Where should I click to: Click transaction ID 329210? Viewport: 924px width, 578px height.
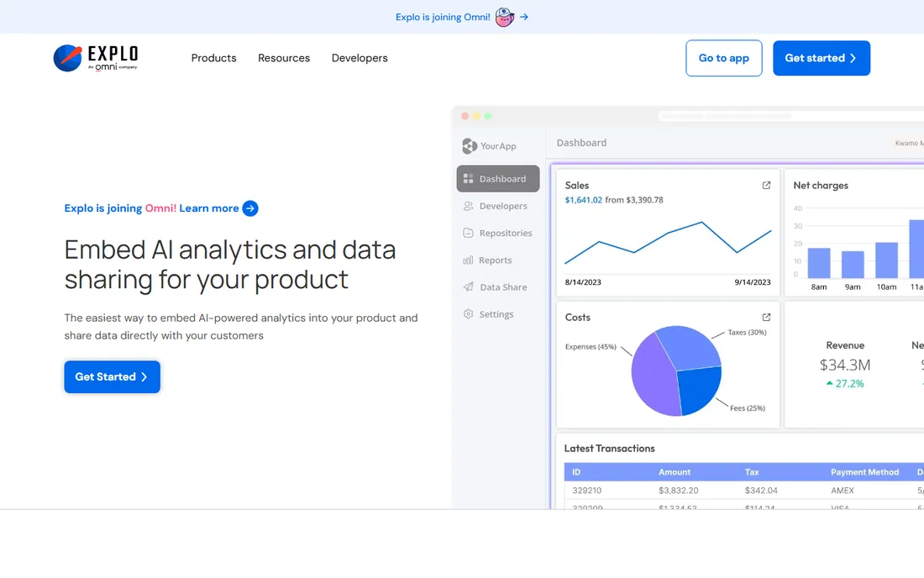(x=587, y=491)
